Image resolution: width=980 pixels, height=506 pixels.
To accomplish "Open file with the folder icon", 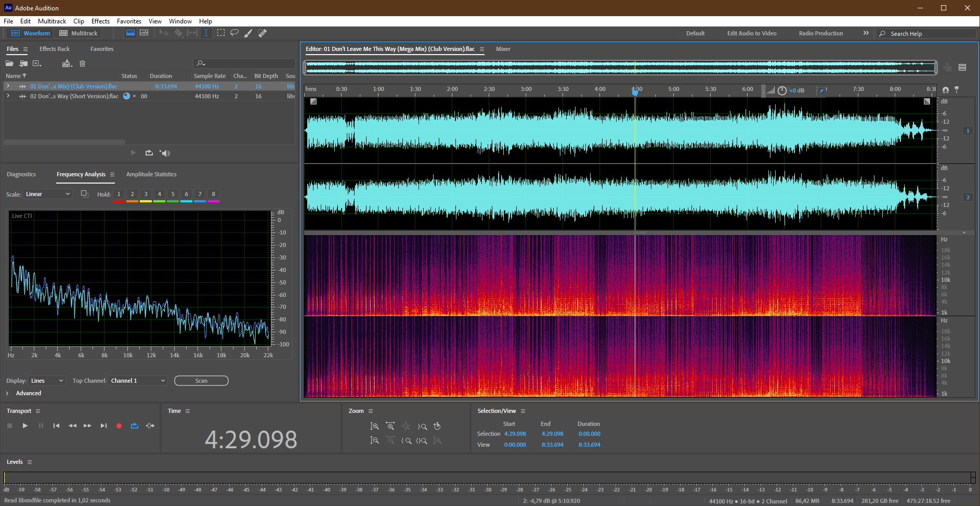I will (9, 63).
